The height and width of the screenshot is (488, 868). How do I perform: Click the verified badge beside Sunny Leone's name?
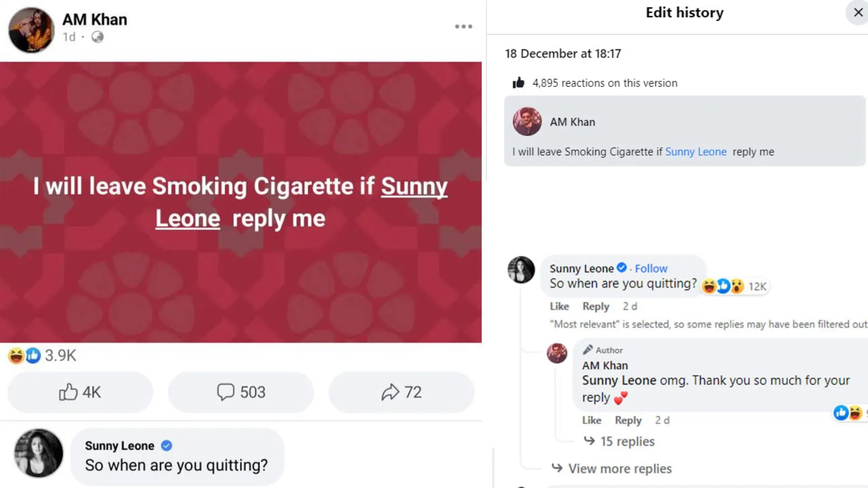(622, 268)
